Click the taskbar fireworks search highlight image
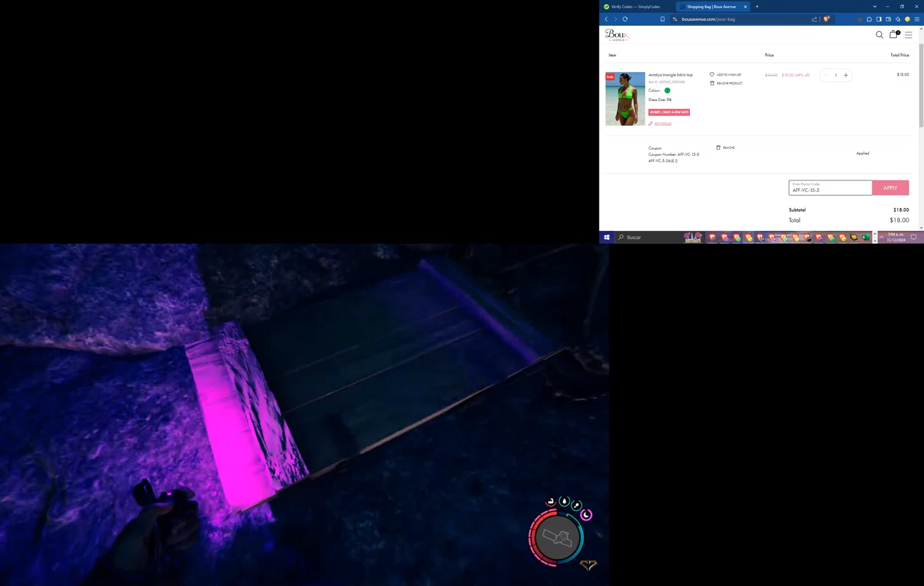The height and width of the screenshot is (586, 924). [693, 237]
